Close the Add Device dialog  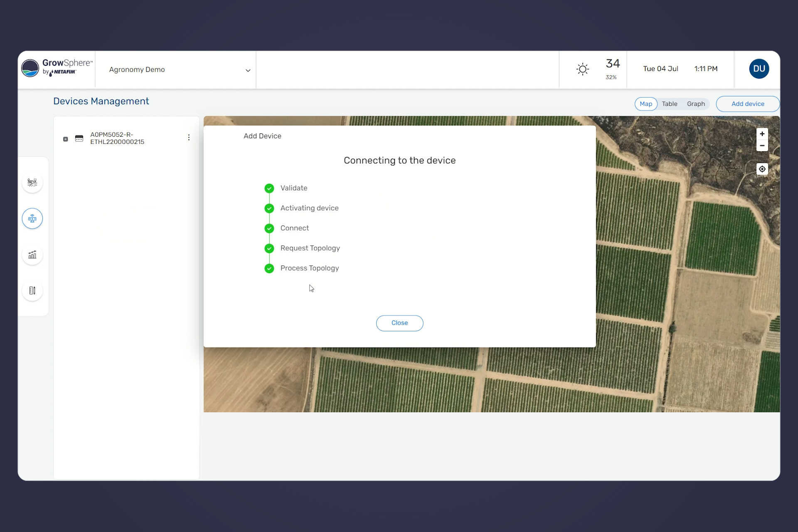[399, 323]
